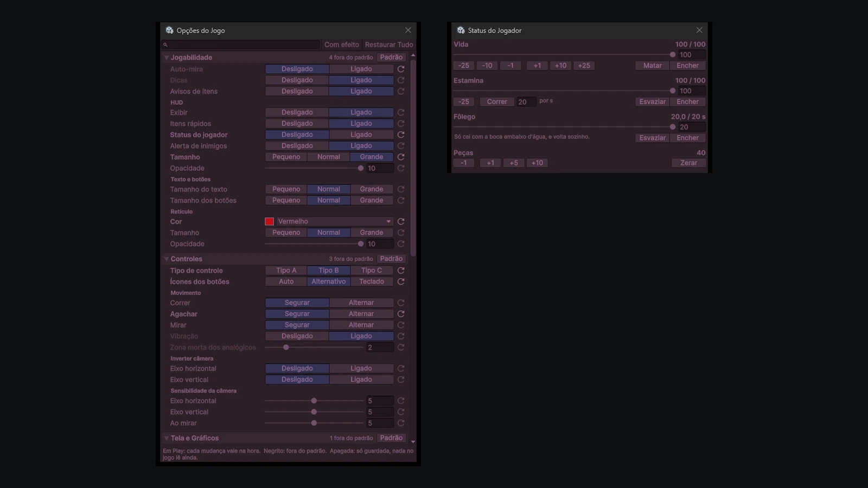Screen dimensions: 868x488
Task: Click the reset icon next to HUD Tamanho
Action: coord(401,157)
